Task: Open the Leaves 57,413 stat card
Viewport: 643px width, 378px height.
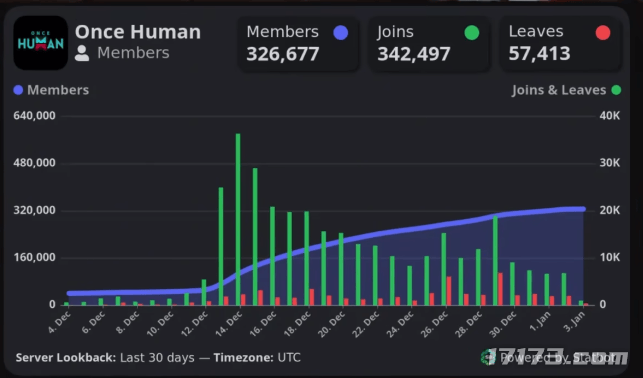Action: point(561,43)
